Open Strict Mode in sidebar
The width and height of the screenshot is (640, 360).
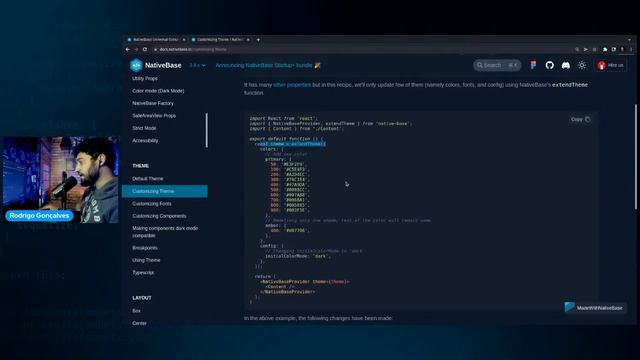pyautogui.click(x=144, y=128)
